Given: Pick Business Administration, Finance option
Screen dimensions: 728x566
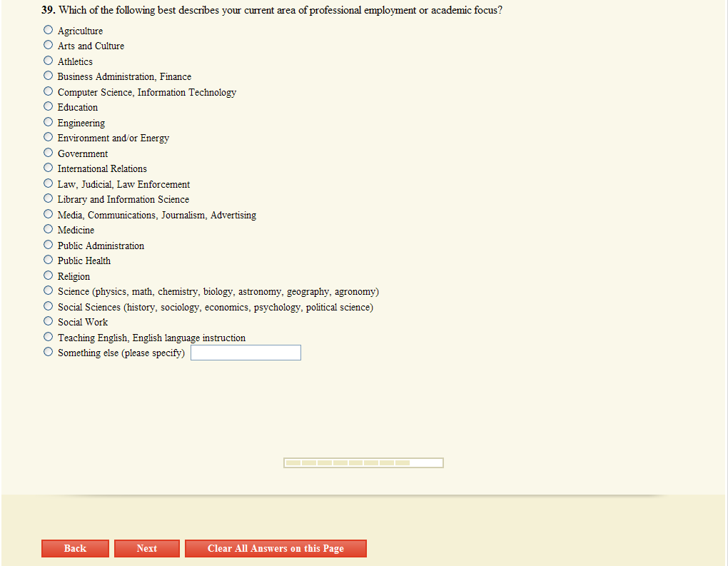Looking at the screenshot, I should click(x=49, y=76).
